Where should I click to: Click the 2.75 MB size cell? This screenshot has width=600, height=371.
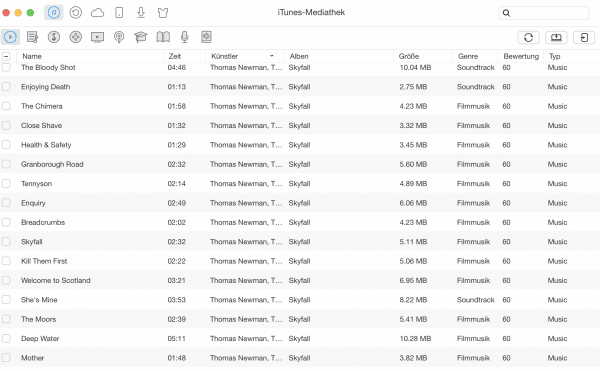pos(413,87)
